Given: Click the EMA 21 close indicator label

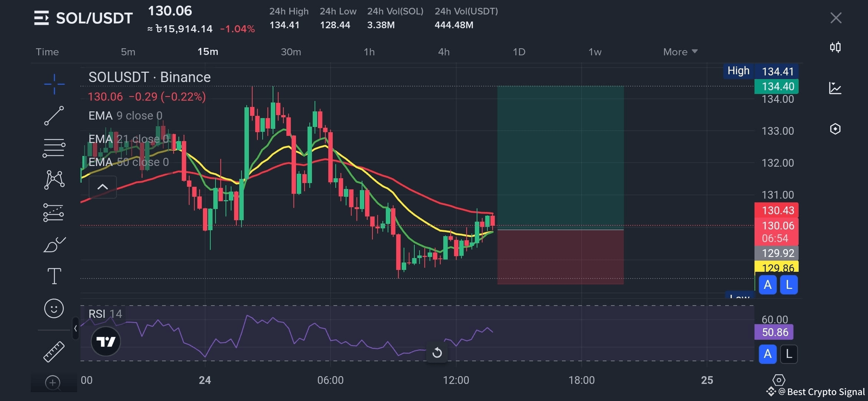Looking at the screenshot, I should (x=129, y=139).
